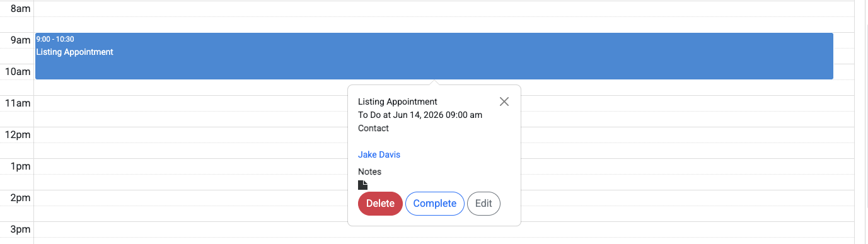Click the 9:00 - 10:30 time text

[55, 39]
